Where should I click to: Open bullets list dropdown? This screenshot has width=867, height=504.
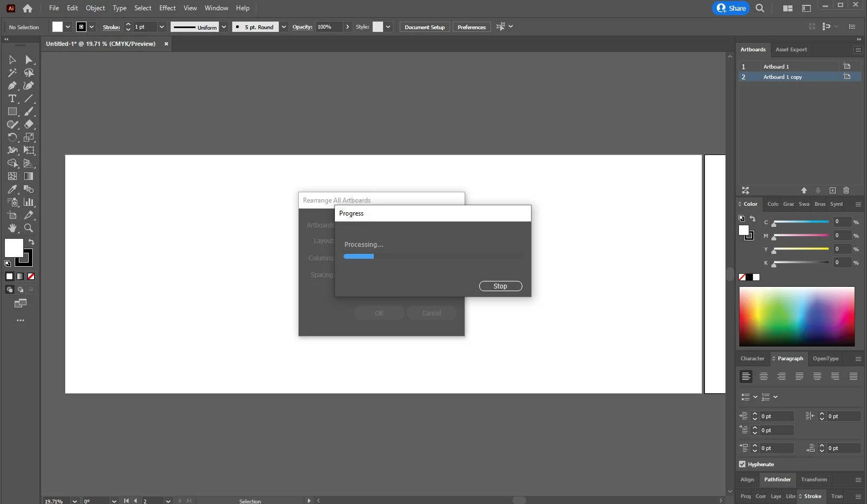click(x=755, y=397)
